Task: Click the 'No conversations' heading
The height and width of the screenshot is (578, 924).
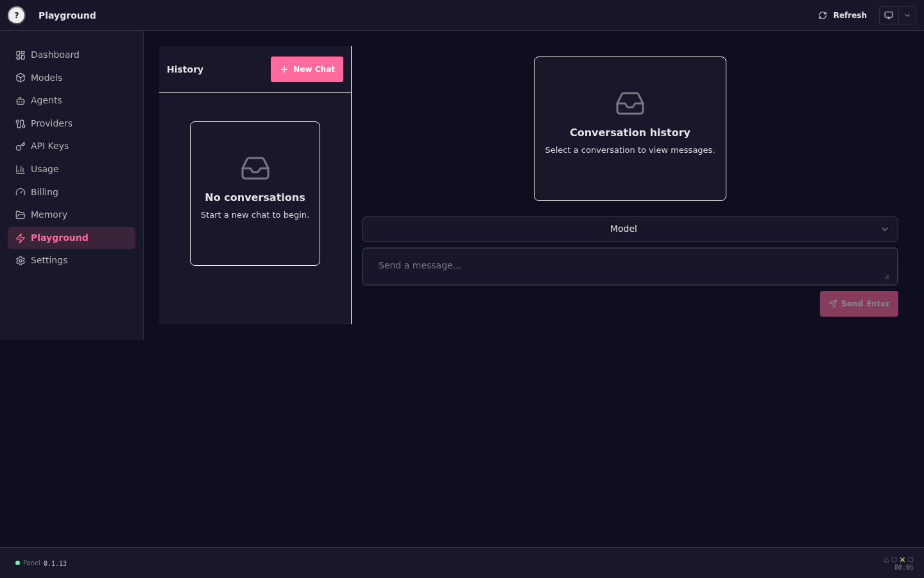Action: coord(255,198)
